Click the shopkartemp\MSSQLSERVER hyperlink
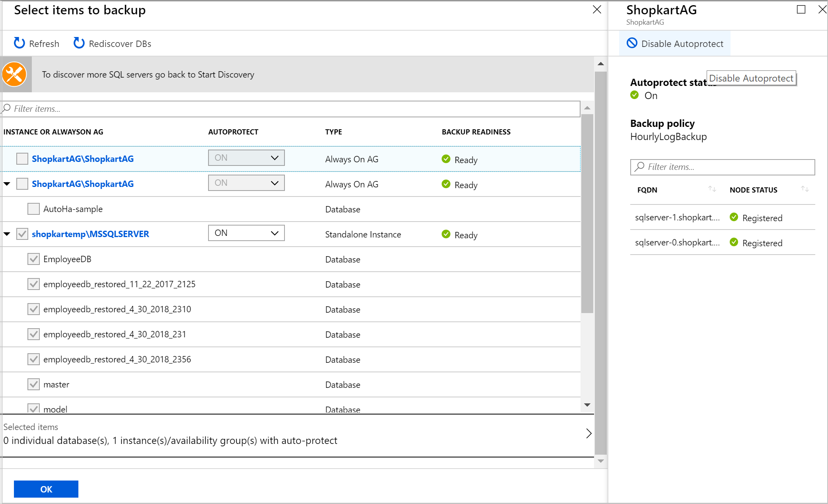Image resolution: width=828 pixels, height=504 pixels. tap(91, 234)
